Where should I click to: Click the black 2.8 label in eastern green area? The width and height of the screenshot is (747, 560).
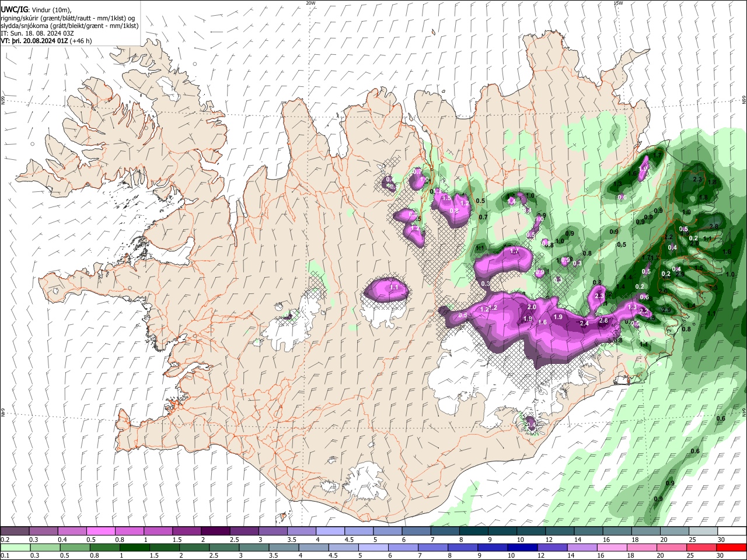[713, 227]
